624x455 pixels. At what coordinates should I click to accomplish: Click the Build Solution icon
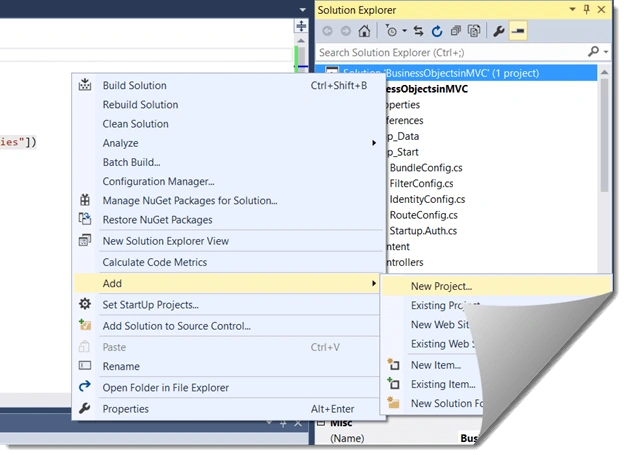pyautogui.click(x=85, y=84)
